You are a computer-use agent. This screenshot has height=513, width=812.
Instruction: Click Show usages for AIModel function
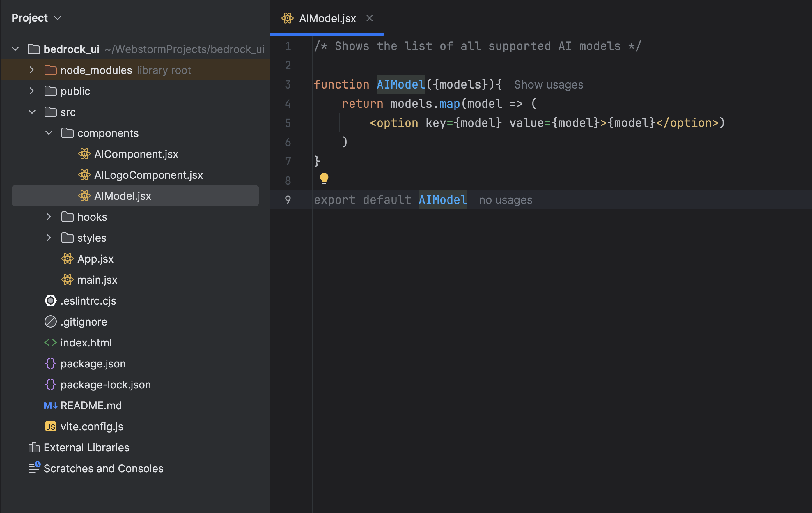(x=549, y=84)
